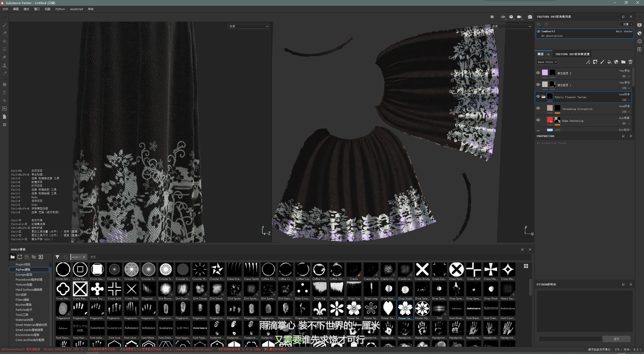Open texture set list settings dropdown

pyautogui.click(x=627, y=24)
